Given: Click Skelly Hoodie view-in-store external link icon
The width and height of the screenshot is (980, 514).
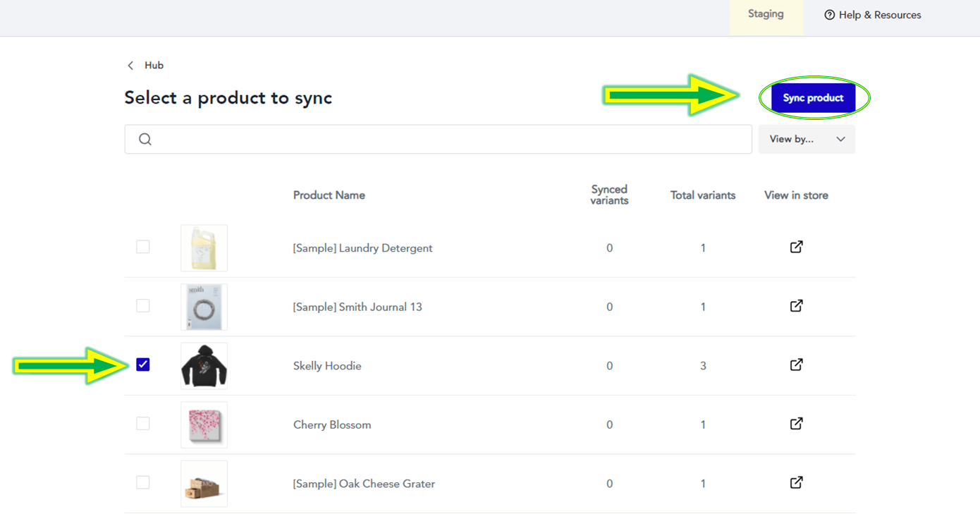Looking at the screenshot, I should 796,365.
